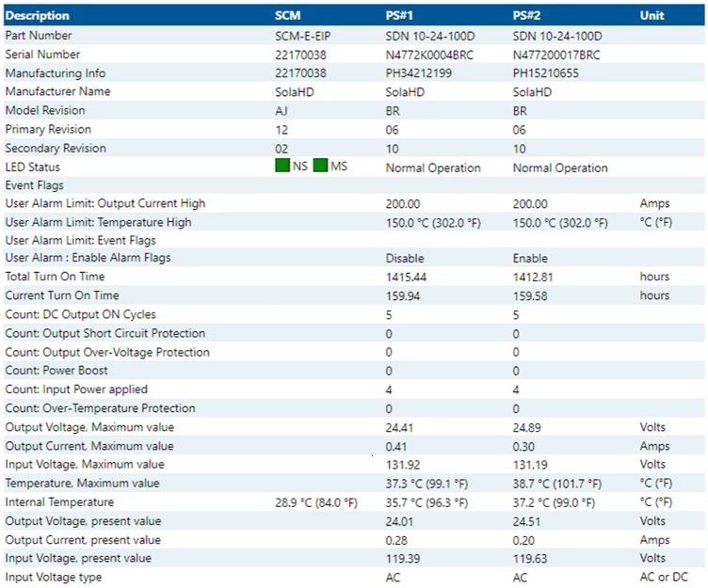Click Count: Input Power applied label
This screenshot has height=588, width=708.
(x=76, y=389)
